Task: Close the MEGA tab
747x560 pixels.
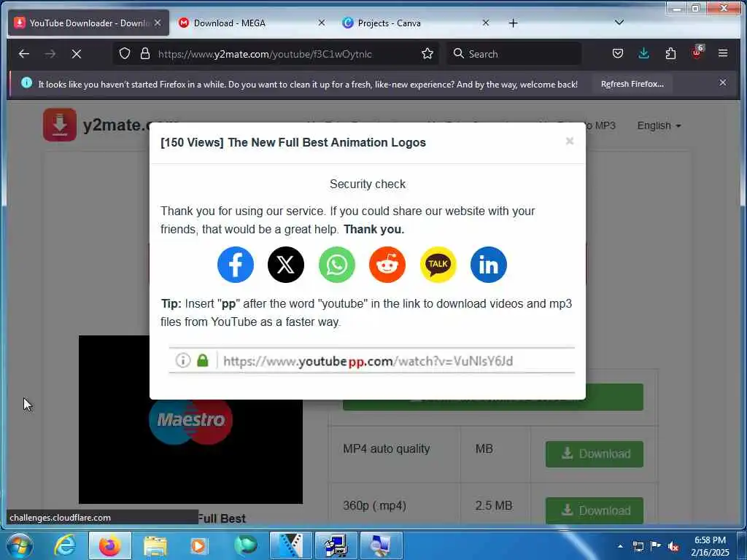Action: (322, 23)
